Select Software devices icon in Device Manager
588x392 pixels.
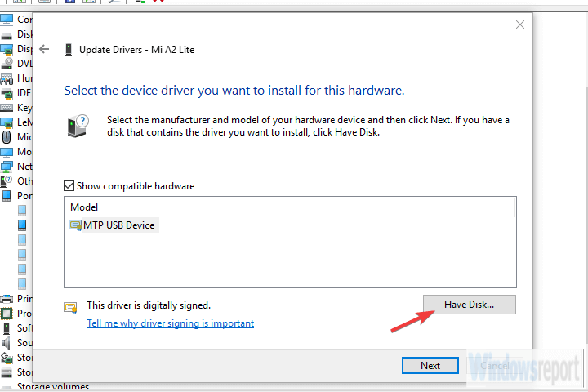pyautogui.click(x=7, y=328)
